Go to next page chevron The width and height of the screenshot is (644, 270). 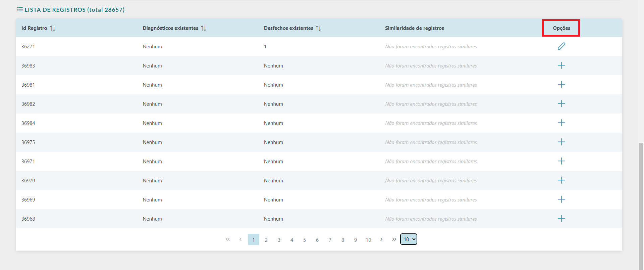[381, 239]
